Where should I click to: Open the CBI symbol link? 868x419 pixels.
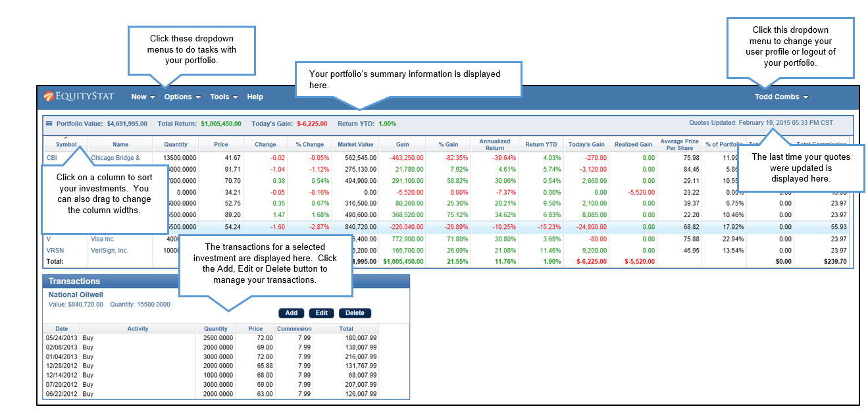click(x=52, y=158)
